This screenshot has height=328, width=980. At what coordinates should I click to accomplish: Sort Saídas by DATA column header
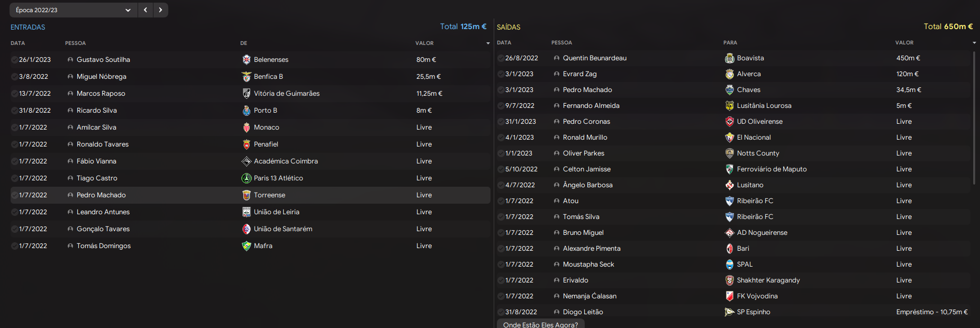tap(504, 43)
